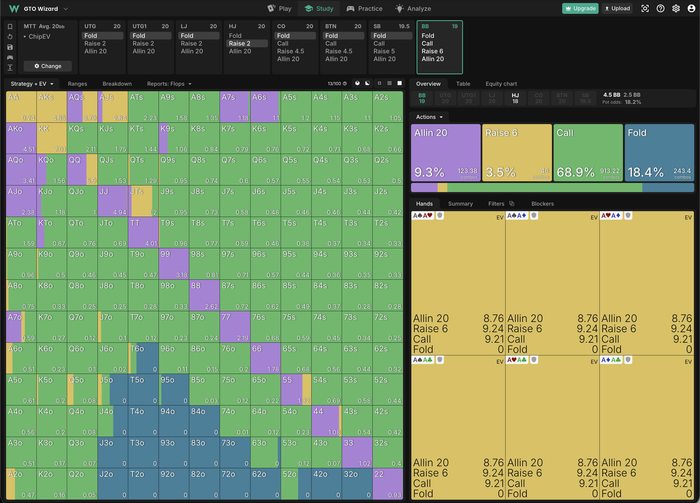Toggle the pie chart matrix view
Image resolution: width=700 pixels, height=503 pixels.
(x=357, y=83)
